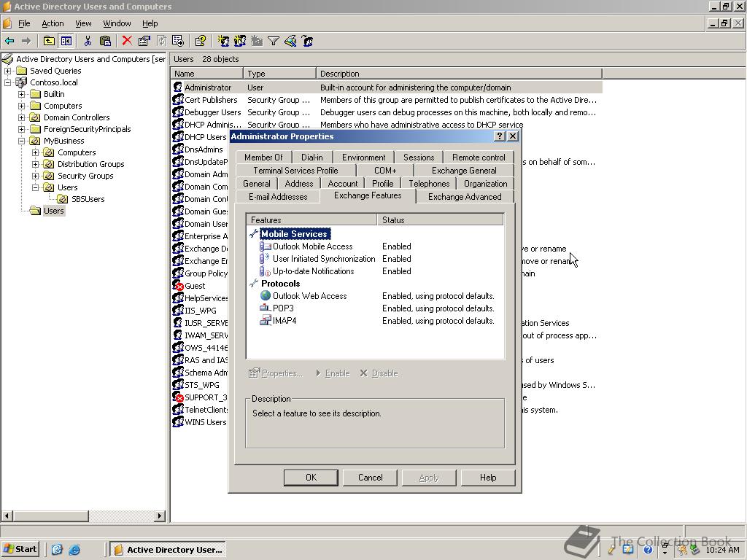Click the Cancel button

click(x=370, y=478)
